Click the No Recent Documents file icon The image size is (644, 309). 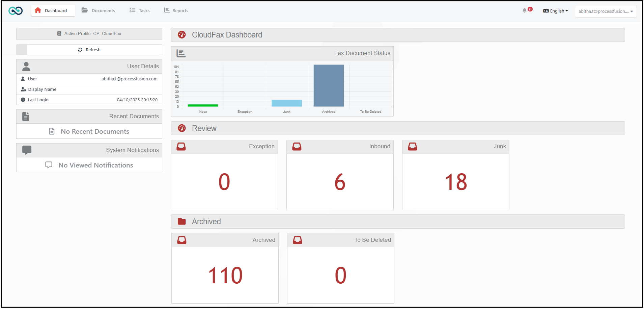pyautogui.click(x=52, y=131)
